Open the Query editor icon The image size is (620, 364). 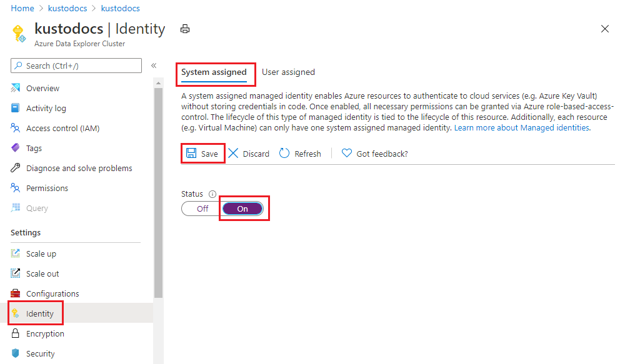click(x=15, y=208)
